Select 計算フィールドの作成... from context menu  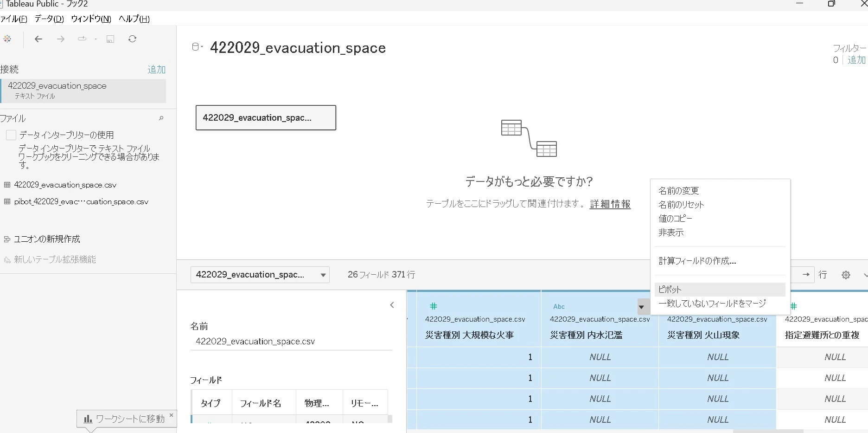click(x=720, y=261)
